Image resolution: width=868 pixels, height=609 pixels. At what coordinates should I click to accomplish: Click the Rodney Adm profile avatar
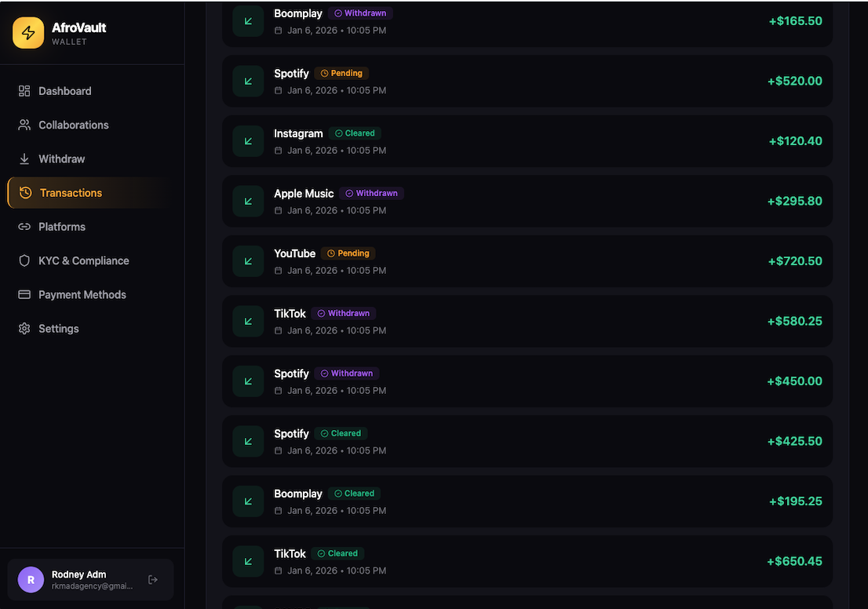coord(31,580)
